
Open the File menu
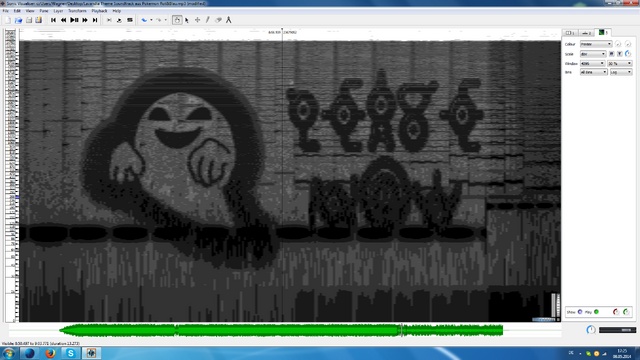[6, 11]
